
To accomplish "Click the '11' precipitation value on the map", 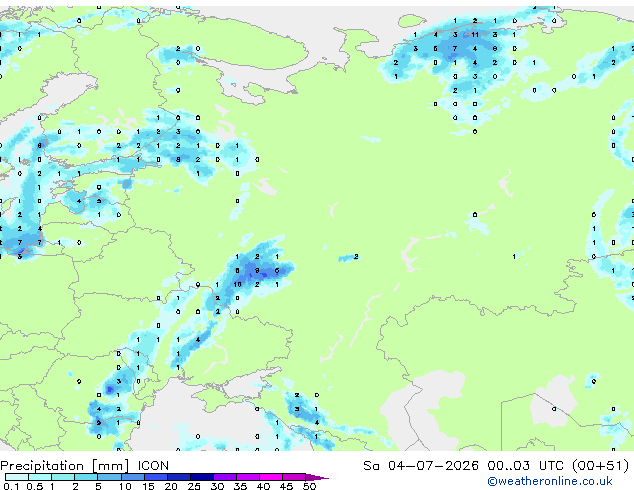I will 475,35.
